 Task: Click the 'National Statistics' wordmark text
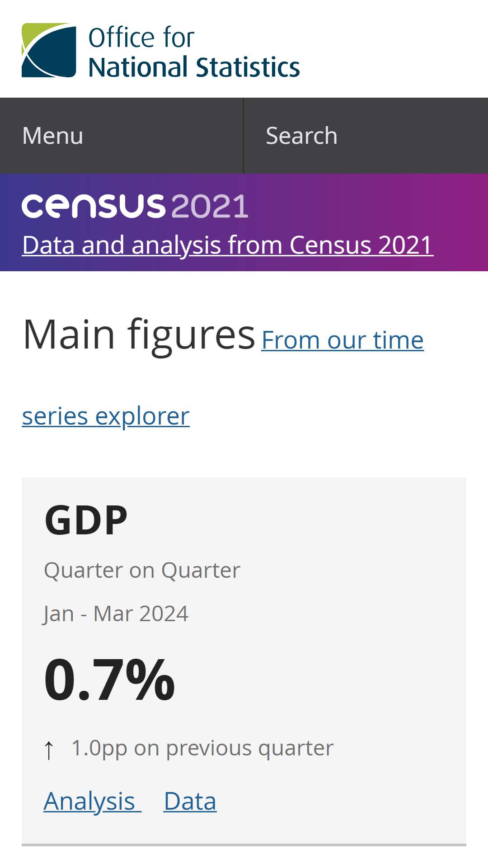point(194,67)
